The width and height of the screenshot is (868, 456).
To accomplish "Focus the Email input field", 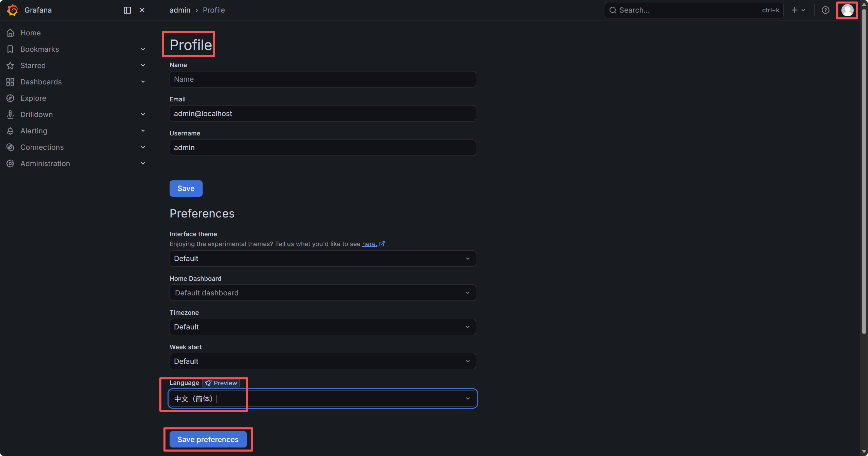I will [322, 113].
